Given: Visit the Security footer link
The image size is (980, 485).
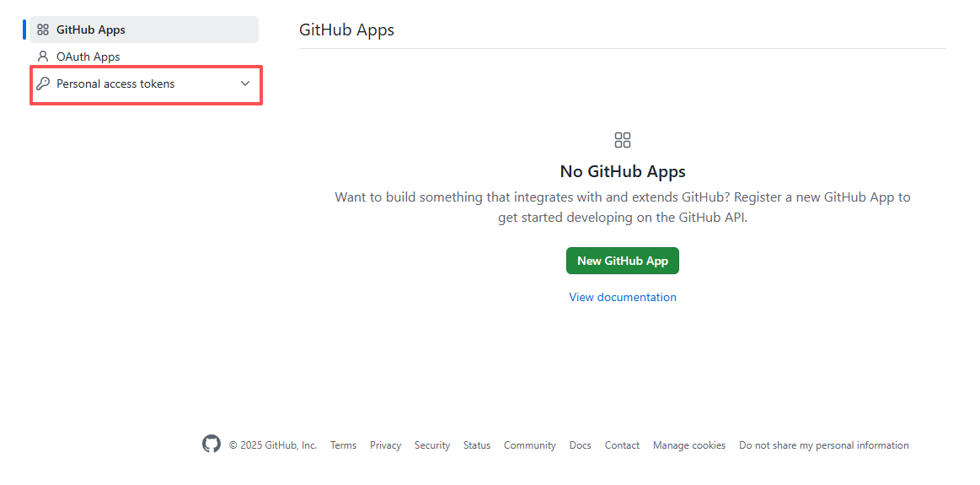Looking at the screenshot, I should (432, 445).
